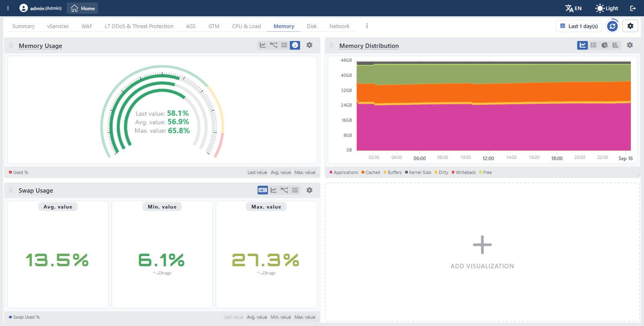Toggle Avg. value in Swap Usage footer
Image resolution: width=644 pixels, height=326 pixels.
click(x=257, y=317)
